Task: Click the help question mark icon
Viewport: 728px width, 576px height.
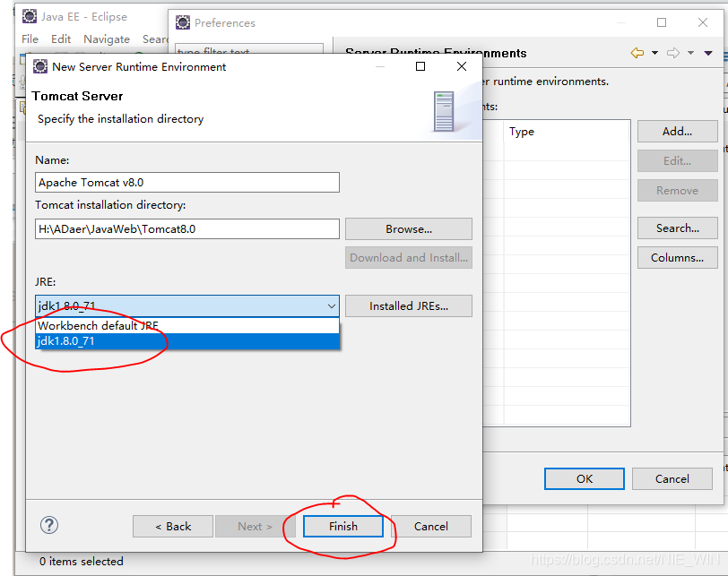Action: pos(49,525)
